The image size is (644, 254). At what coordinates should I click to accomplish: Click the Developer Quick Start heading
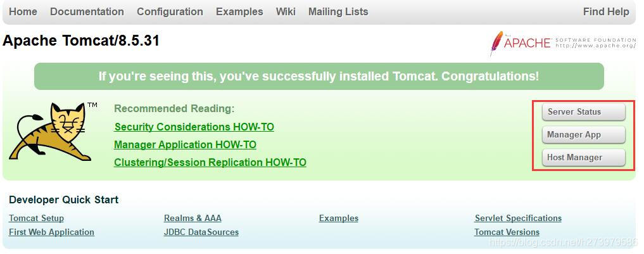[x=64, y=200]
